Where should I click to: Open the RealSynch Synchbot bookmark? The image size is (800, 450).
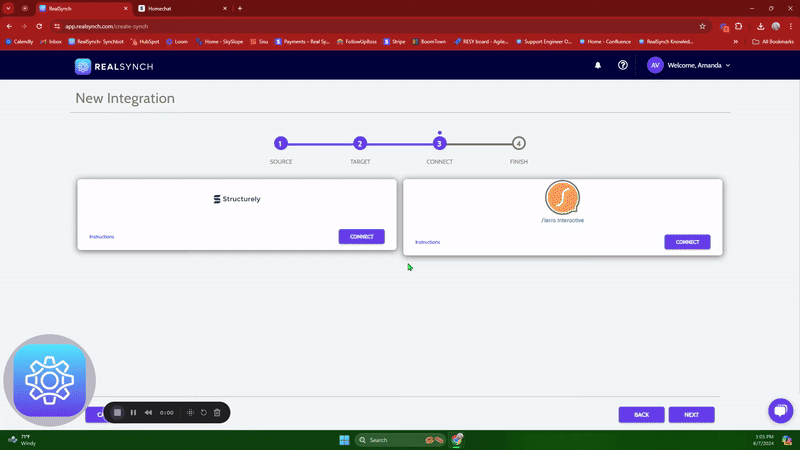(x=96, y=42)
